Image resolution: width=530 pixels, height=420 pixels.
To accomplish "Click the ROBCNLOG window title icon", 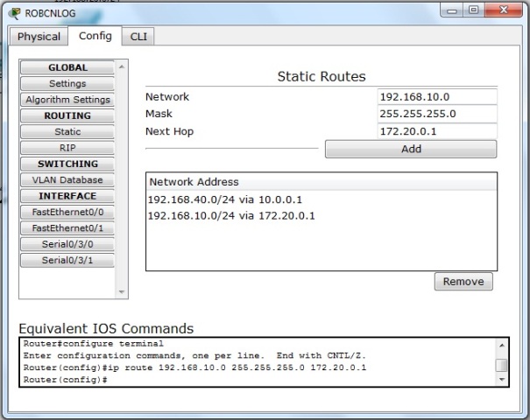I will tap(14, 12).
